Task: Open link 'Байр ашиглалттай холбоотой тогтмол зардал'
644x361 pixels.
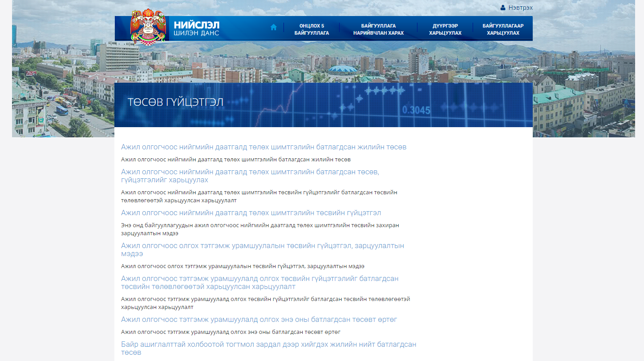Action: (x=268, y=349)
